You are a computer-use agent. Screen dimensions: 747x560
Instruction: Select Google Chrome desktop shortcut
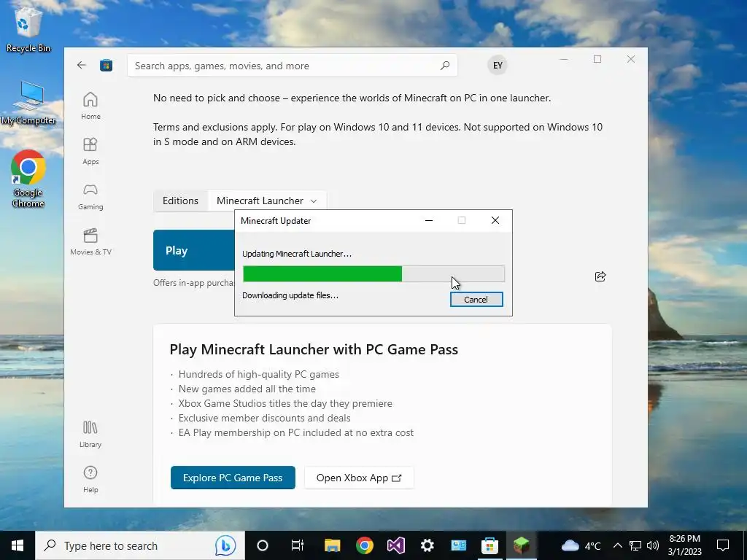[x=28, y=179]
